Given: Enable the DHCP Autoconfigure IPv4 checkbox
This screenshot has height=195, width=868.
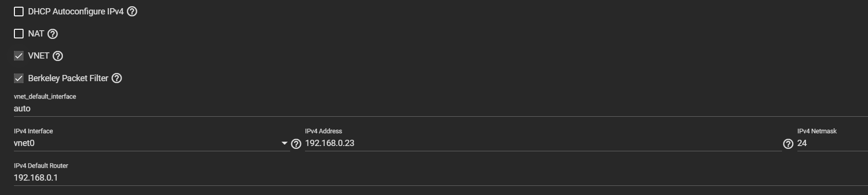Looking at the screenshot, I should click(x=19, y=12).
